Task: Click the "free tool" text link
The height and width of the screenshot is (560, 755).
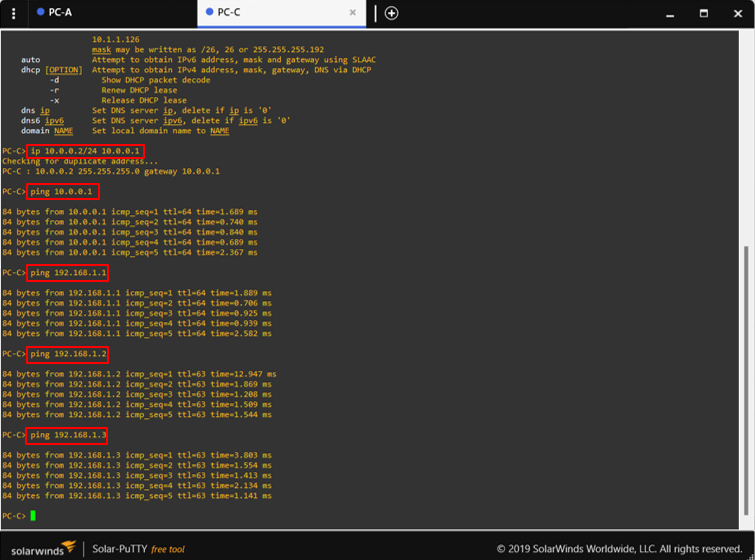Action: pyautogui.click(x=167, y=549)
